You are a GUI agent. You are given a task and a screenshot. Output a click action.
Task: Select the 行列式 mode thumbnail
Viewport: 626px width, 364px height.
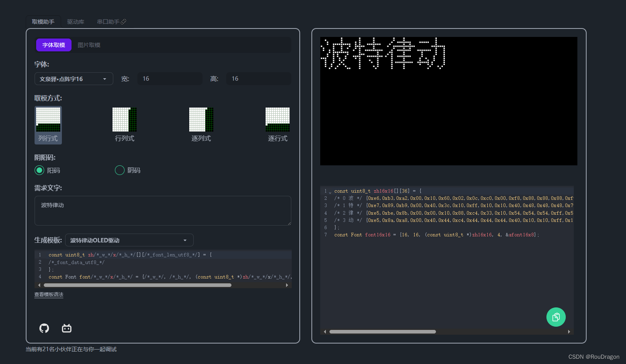point(125,125)
